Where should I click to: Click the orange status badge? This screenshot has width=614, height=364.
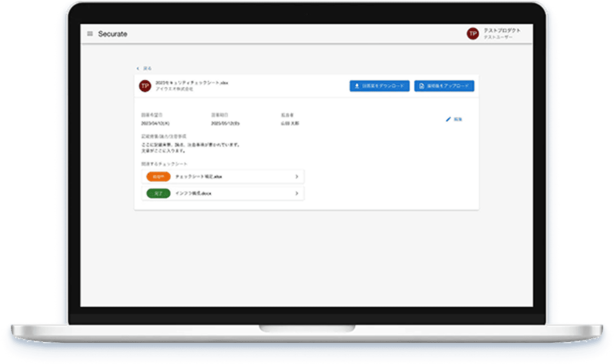pyautogui.click(x=158, y=177)
